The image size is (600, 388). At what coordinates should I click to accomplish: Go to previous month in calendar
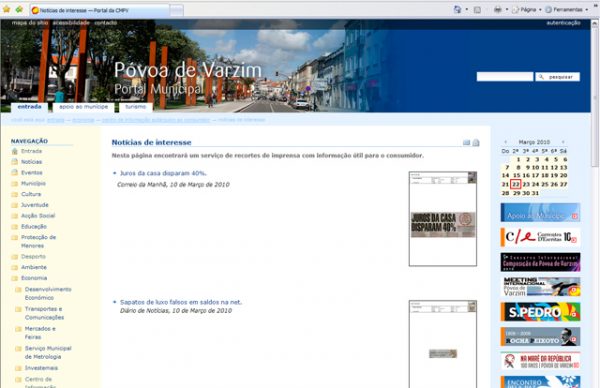pos(505,142)
